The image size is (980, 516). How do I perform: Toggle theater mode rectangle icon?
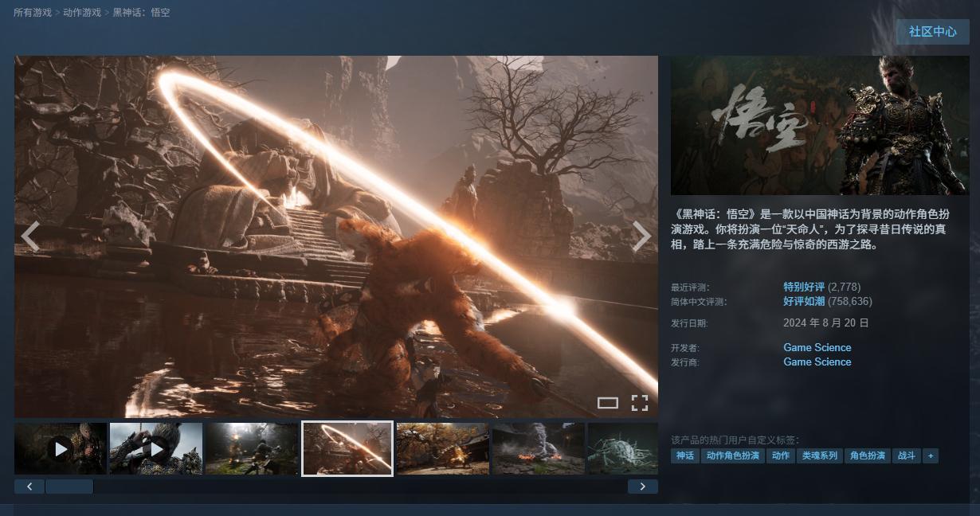[608, 403]
